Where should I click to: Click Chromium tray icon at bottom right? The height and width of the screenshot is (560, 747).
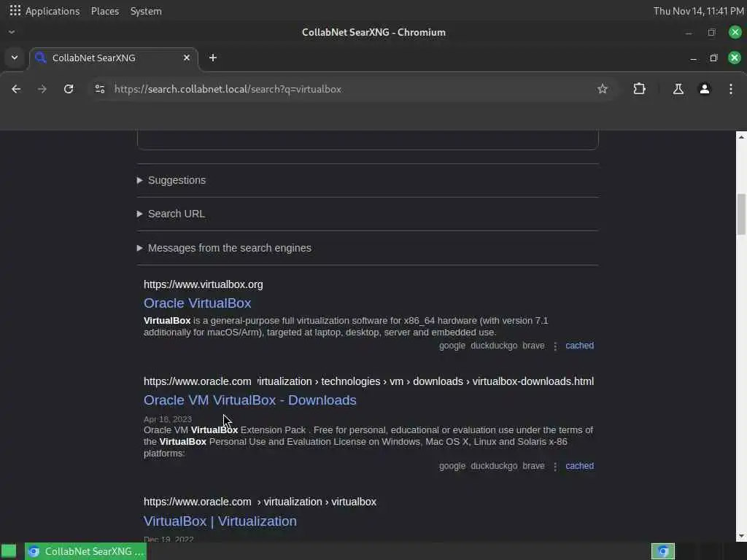(663, 551)
